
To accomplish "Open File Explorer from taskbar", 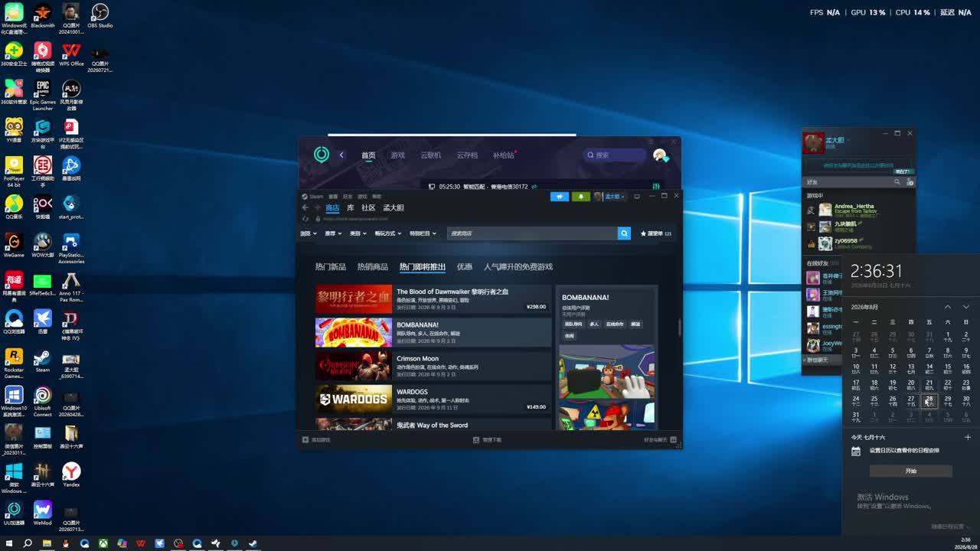I will tap(47, 543).
